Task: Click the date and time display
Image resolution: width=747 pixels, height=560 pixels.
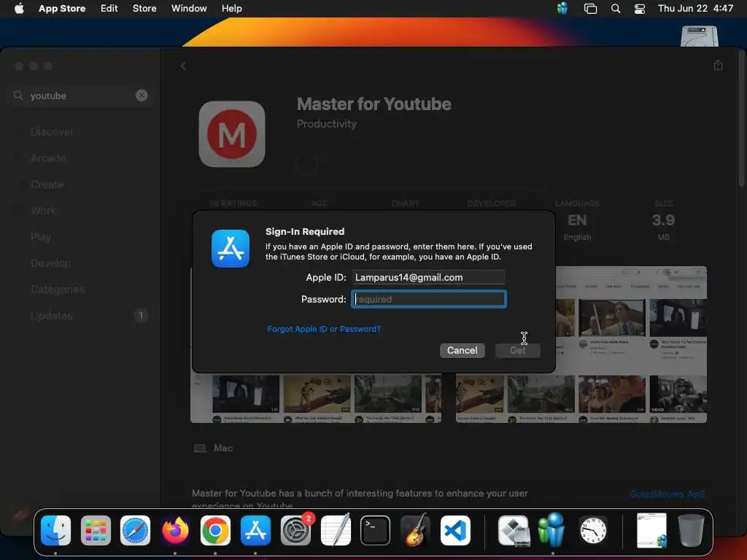Action: tap(695, 8)
